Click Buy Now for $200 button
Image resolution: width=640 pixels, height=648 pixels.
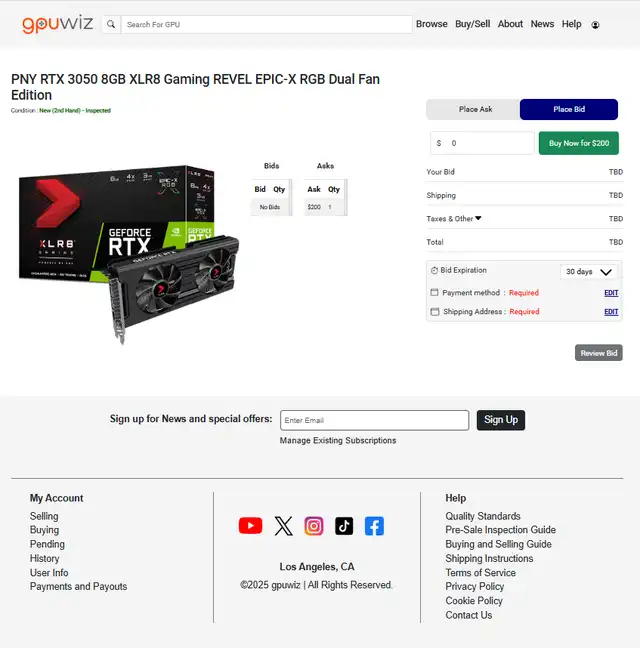tap(578, 143)
